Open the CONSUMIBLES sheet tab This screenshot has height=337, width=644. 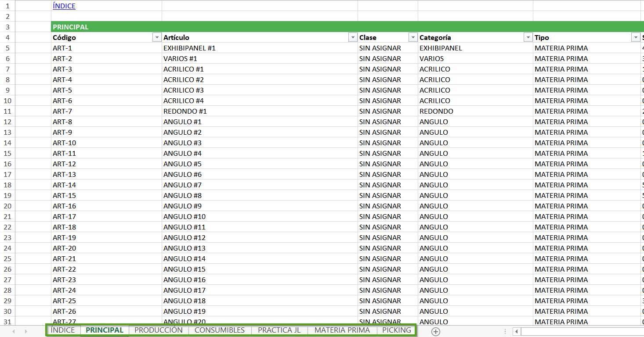pyautogui.click(x=220, y=330)
